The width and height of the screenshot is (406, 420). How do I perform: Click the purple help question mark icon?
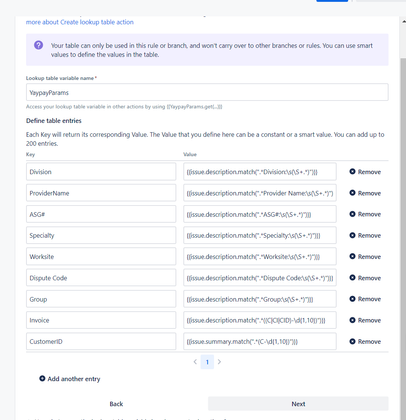39,45
